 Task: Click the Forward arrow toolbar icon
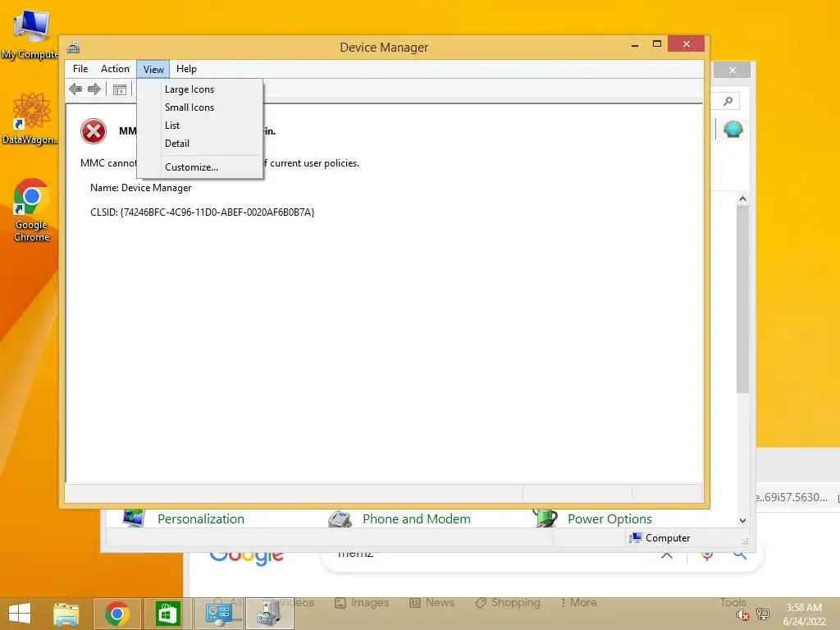point(94,89)
